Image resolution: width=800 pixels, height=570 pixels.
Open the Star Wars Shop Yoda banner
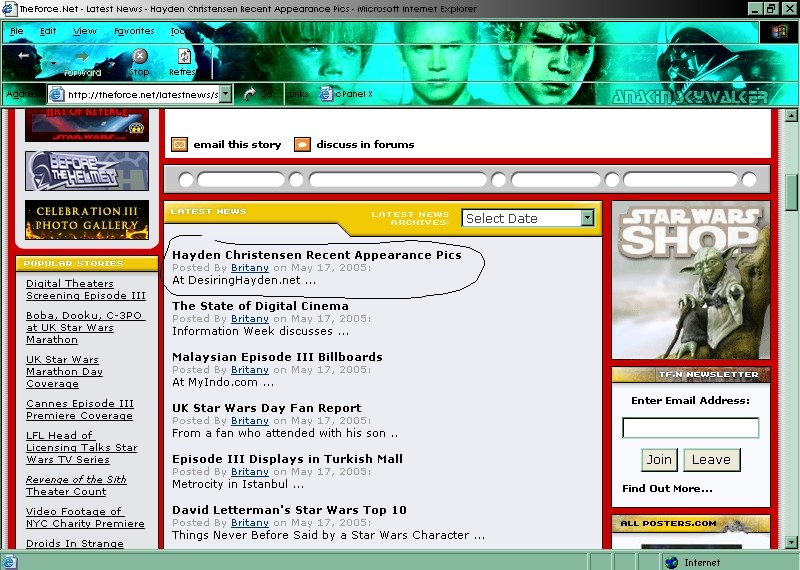[x=691, y=280]
